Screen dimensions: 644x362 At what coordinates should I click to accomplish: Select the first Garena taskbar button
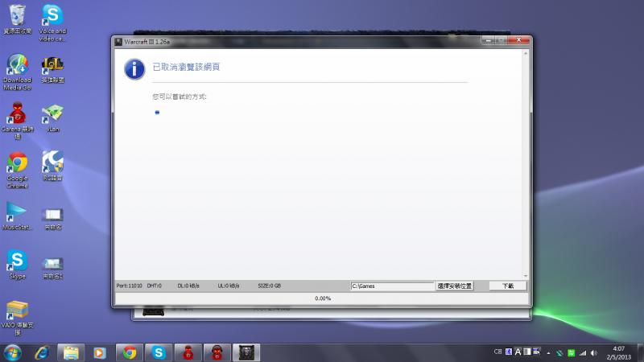pyautogui.click(x=188, y=352)
